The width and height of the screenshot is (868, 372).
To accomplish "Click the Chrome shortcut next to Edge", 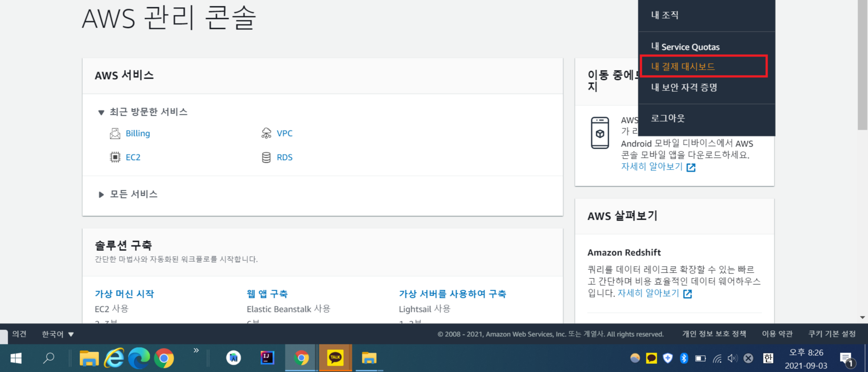I will (164, 358).
